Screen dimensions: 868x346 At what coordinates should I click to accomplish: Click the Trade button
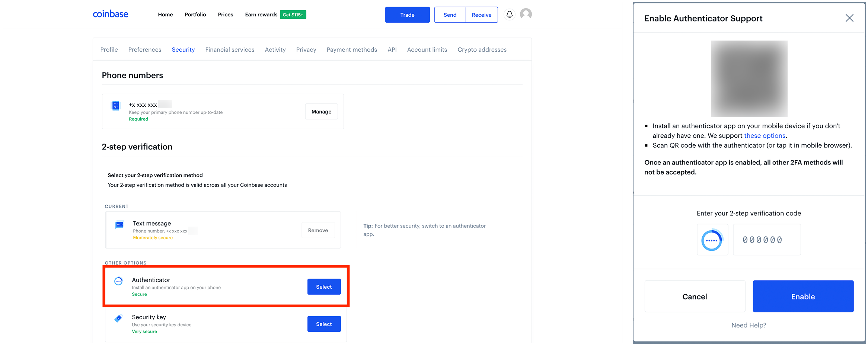click(x=407, y=15)
